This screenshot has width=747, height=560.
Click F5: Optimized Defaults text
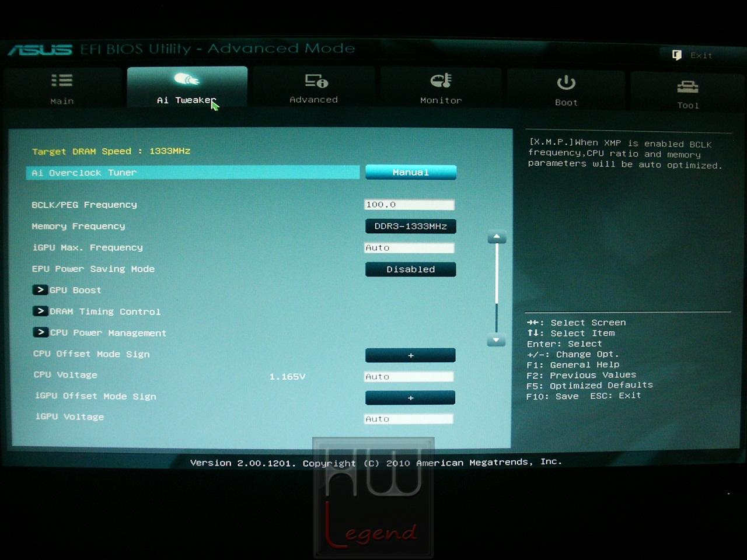(589, 386)
